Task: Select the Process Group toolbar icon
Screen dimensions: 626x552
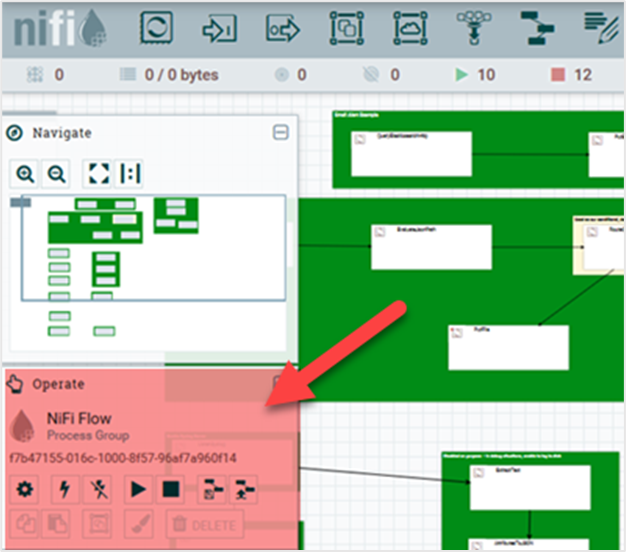Action: [x=347, y=29]
